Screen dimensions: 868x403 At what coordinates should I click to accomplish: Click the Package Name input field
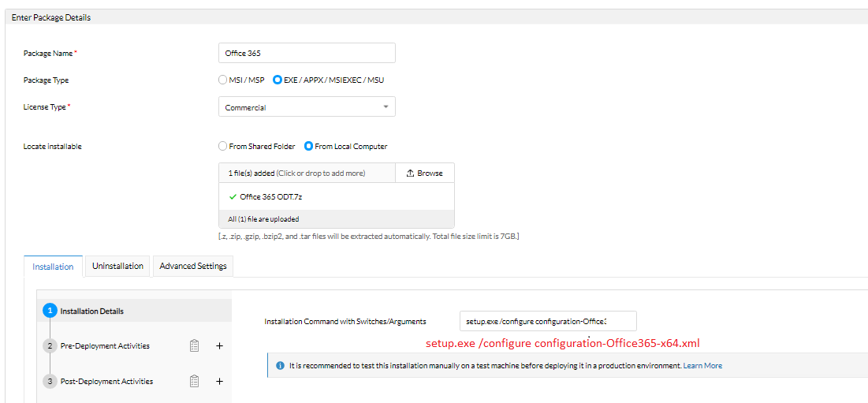point(307,53)
